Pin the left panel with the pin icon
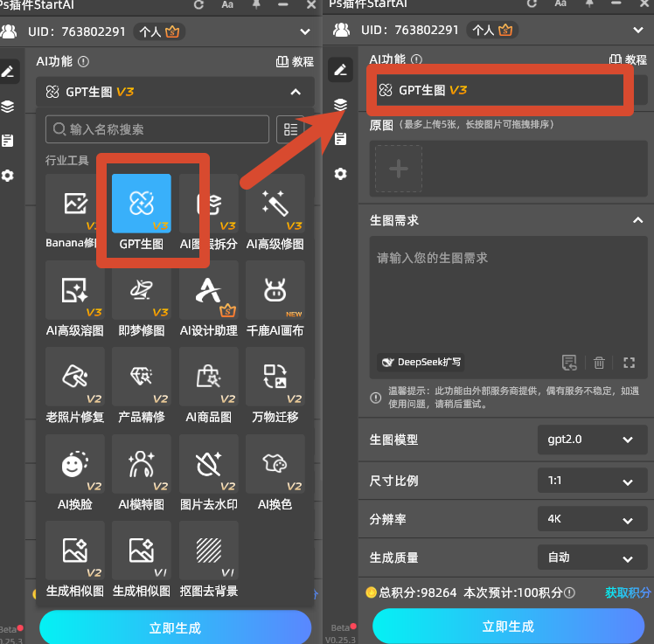Viewport: 654px width, 644px height. click(256, 4)
